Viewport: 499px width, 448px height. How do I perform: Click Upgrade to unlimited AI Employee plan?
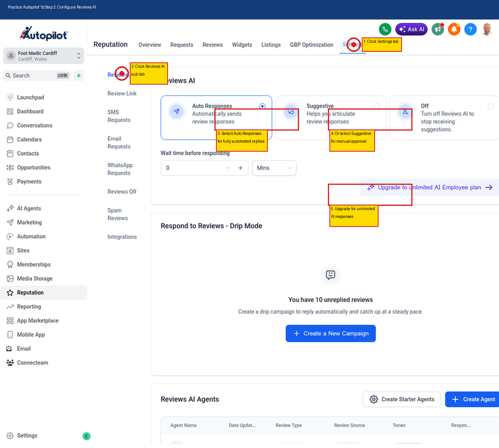pyautogui.click(x=430, y=188)
